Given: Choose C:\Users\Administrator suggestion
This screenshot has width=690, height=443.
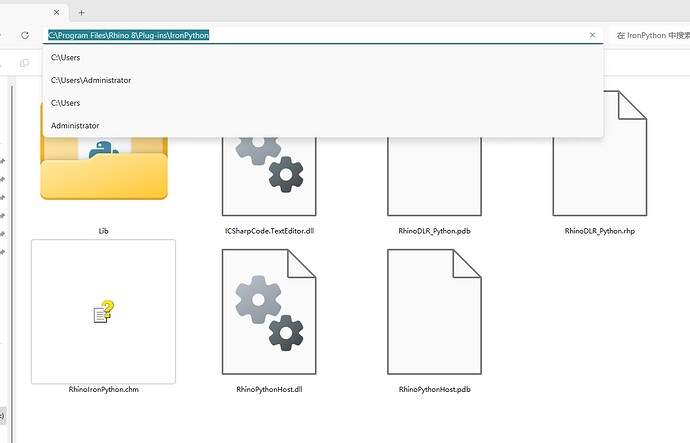Looking at the screenshot, I should [323, 80].
